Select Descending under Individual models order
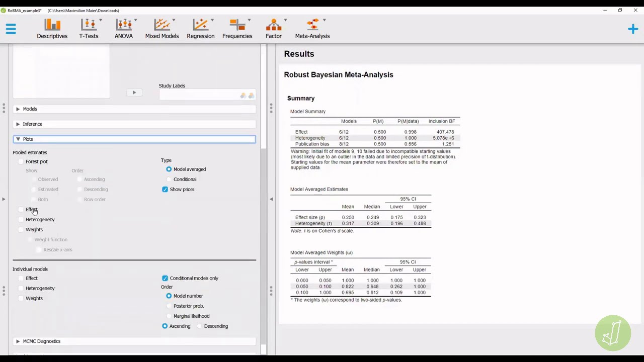This screenshot has height=362, width=644. click(x=200, y=326)
